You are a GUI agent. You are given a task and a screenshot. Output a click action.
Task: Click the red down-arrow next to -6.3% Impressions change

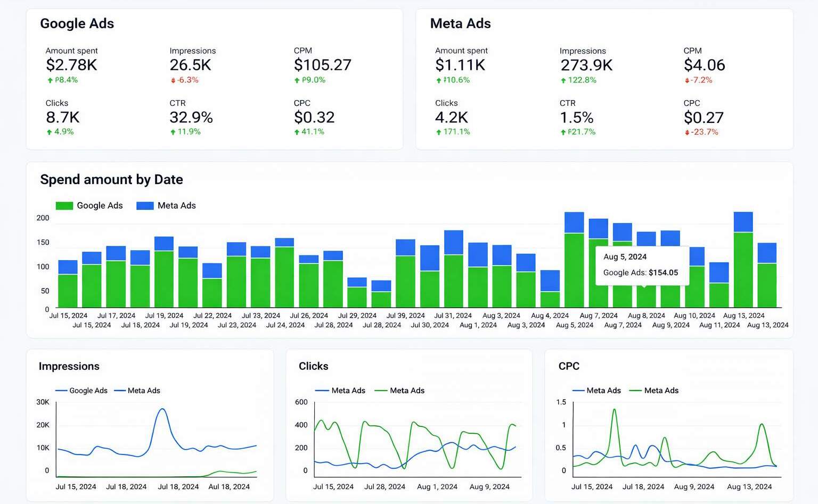[x=172, y=80]
